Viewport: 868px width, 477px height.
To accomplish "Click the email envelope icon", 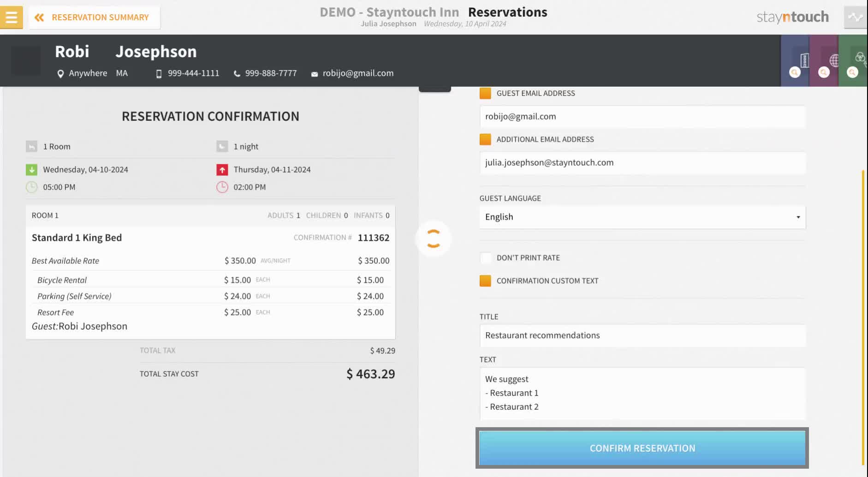I will click(x=314, y=74).
